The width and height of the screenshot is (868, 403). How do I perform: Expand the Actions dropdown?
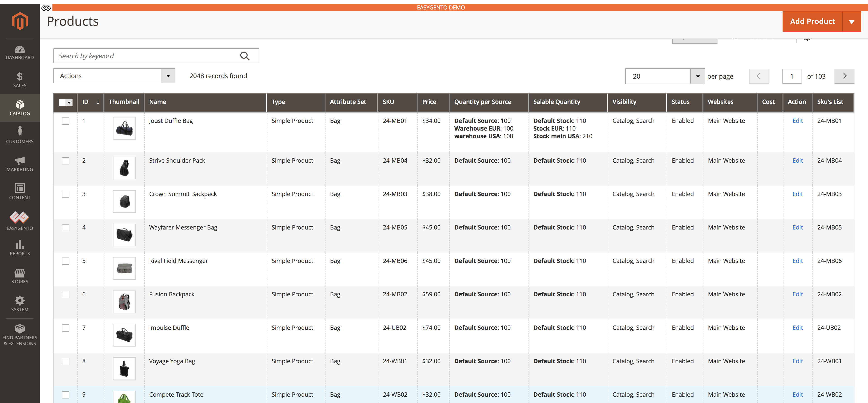114,76
